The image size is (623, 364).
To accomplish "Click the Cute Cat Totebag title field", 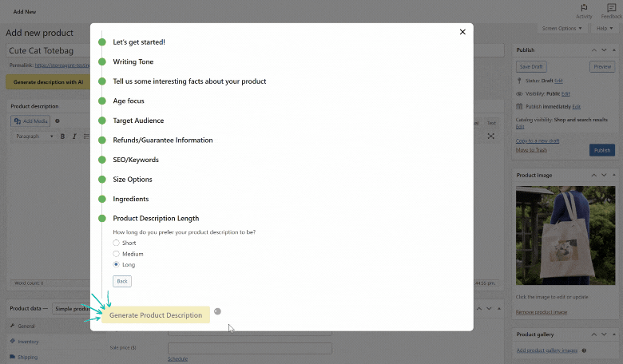I will [48, 50].
